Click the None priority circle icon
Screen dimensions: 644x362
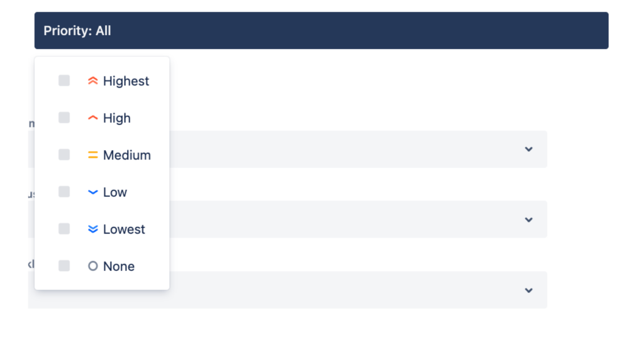click(x=93, y=266)
